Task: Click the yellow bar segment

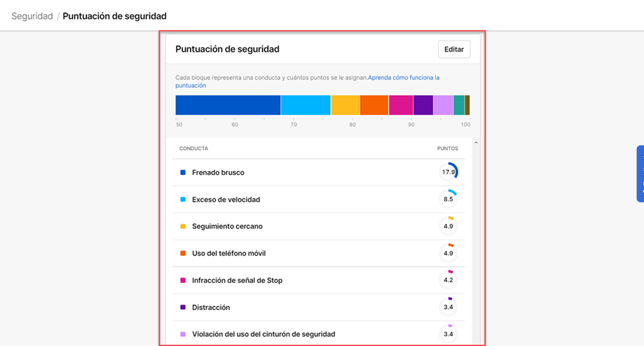Action: click(x=345, y=105)
